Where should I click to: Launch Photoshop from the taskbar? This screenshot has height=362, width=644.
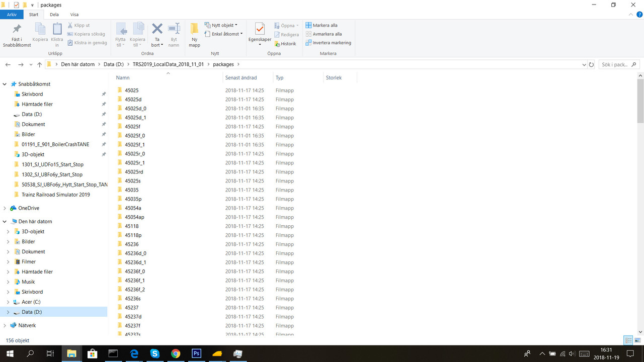[196, 353]
